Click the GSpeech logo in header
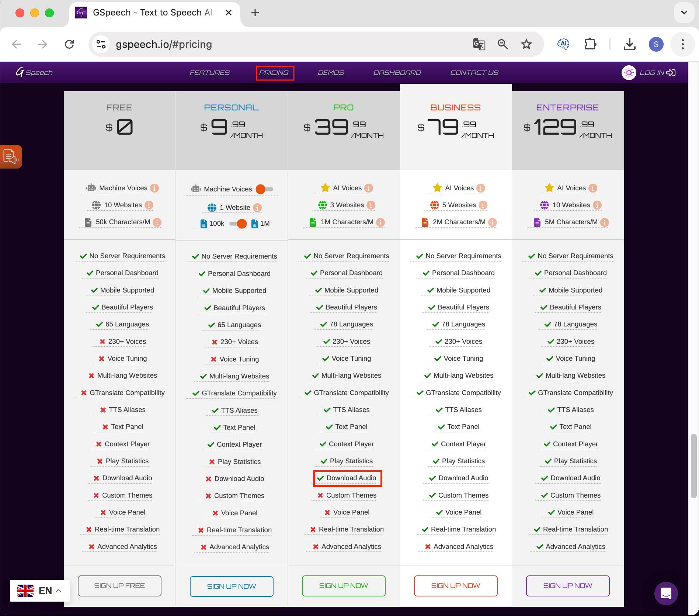 [x=34, y=72]
